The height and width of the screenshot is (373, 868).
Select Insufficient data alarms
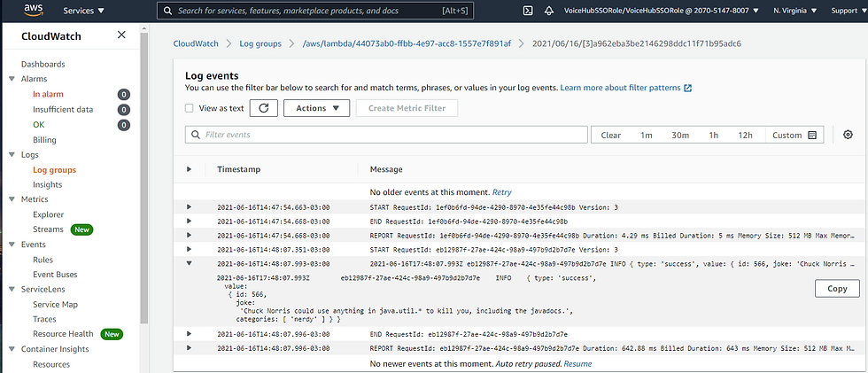pos(63,110)
